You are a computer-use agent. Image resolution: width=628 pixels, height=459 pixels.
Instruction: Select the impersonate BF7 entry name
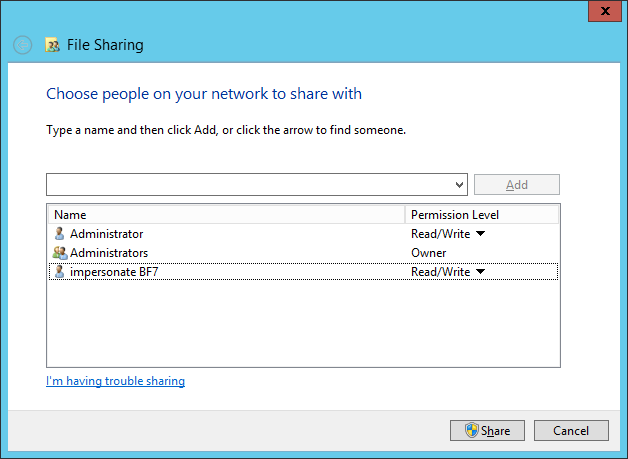[x=114, y=272]
